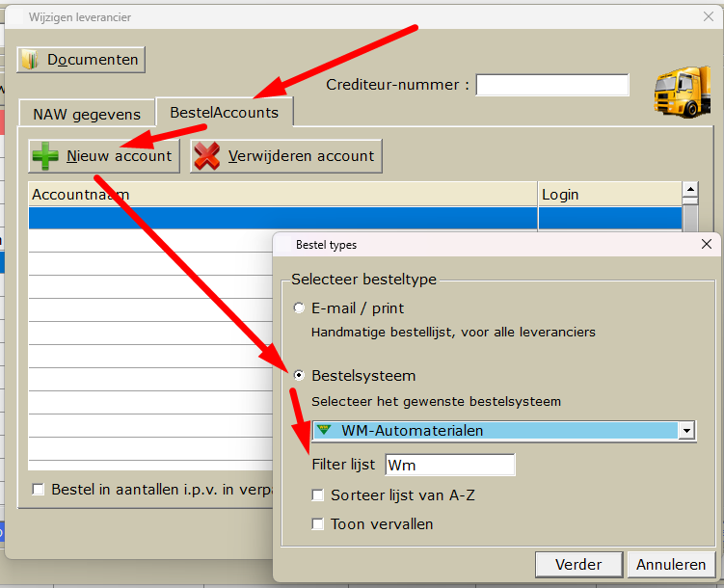Toggle Bestel in aantallen checkbox
Viewport: 724px width, 588px height.
39,489
